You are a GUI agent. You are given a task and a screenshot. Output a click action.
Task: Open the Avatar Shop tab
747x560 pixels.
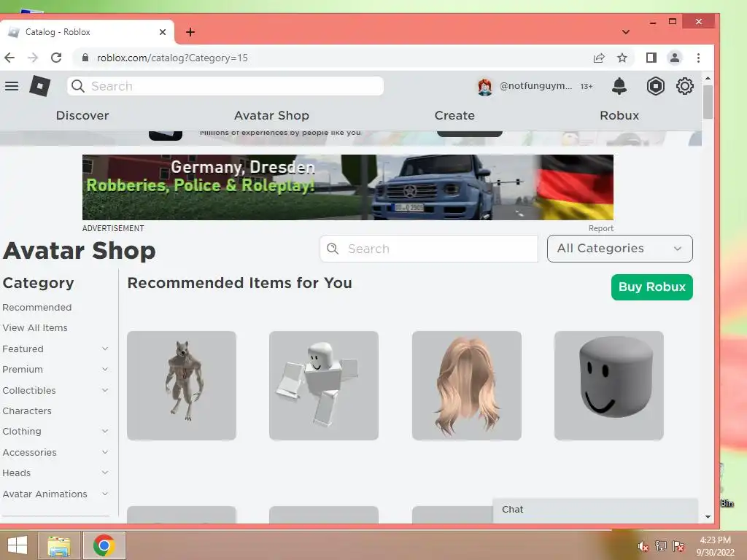coord(271,115)
